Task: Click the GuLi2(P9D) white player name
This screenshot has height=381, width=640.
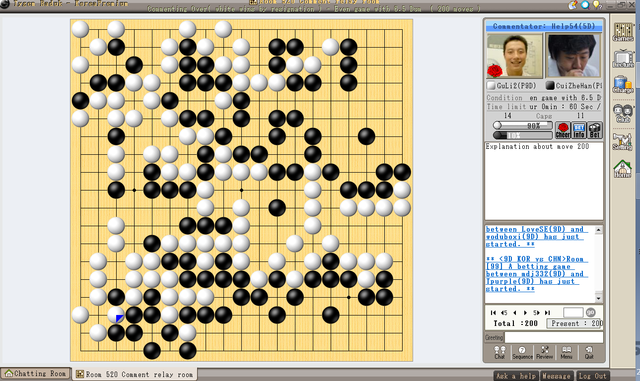Action: [516, 86]
